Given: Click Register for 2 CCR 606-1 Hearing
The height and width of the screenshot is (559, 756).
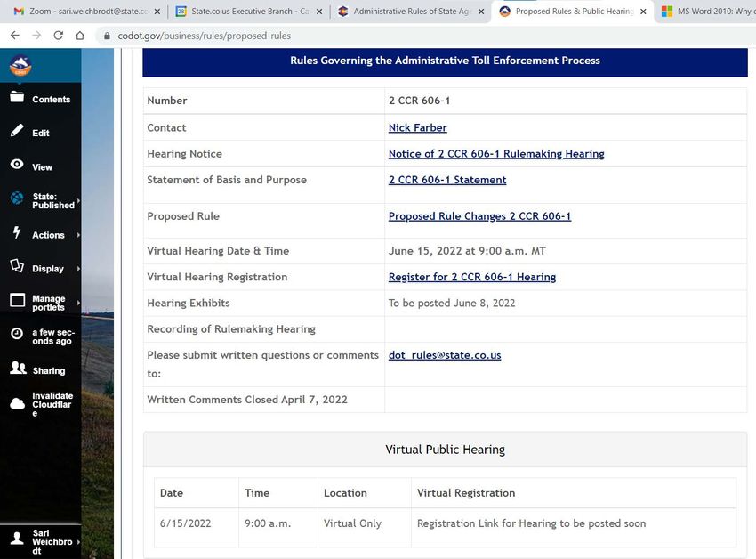Looking at the screenshot, I should [x=472, y=277].
